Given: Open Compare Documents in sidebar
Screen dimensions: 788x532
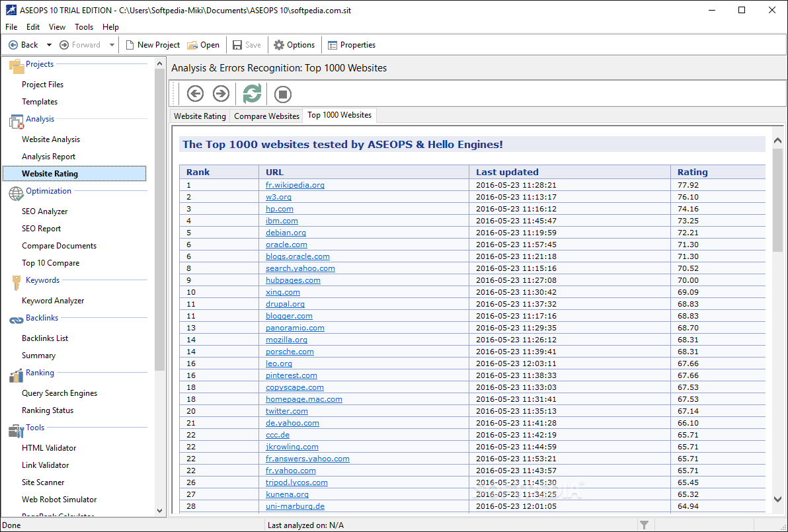Looking at the screenshot, I should tap(59, 246).
